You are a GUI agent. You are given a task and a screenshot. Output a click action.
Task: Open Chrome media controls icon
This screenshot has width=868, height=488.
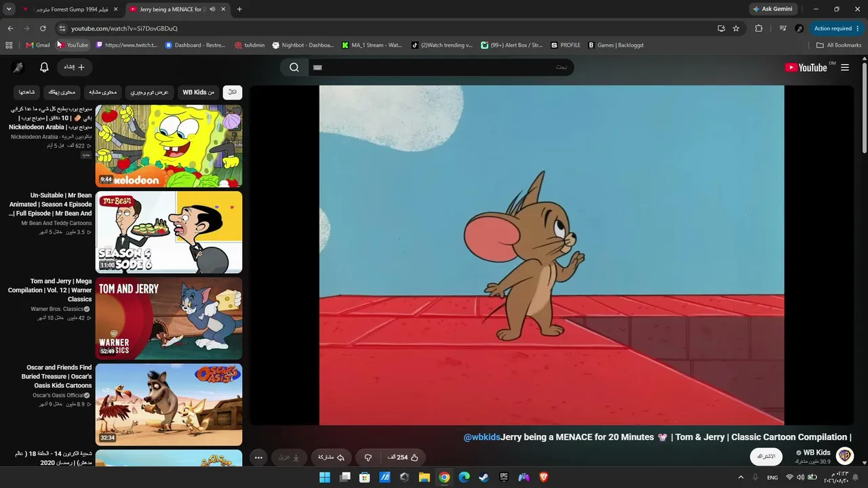point(783,28)
